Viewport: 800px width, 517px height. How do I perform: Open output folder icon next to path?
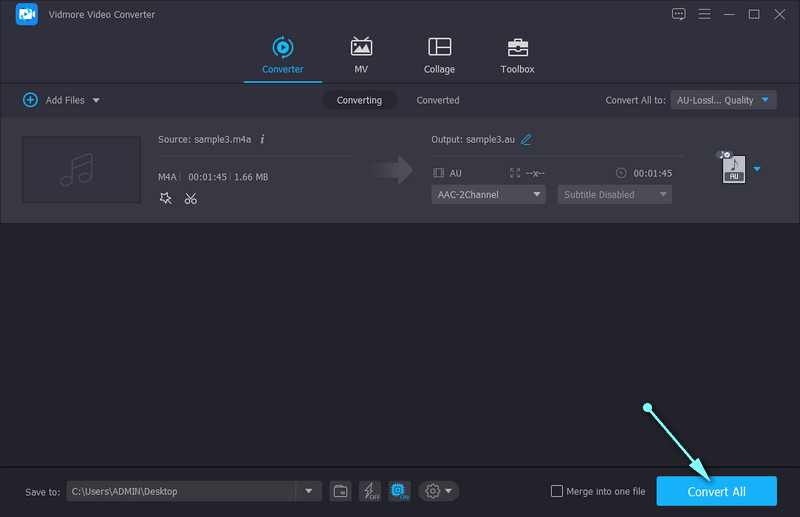(x=341, y=491)
